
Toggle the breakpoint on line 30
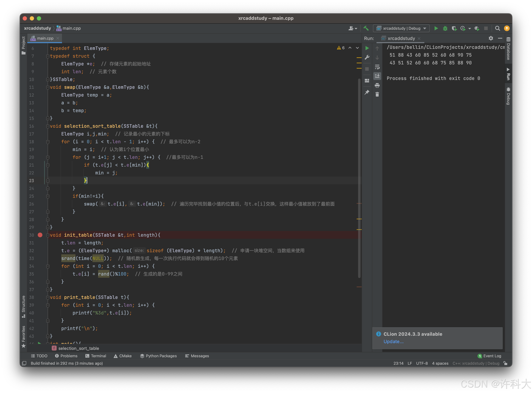click(40, 235)
